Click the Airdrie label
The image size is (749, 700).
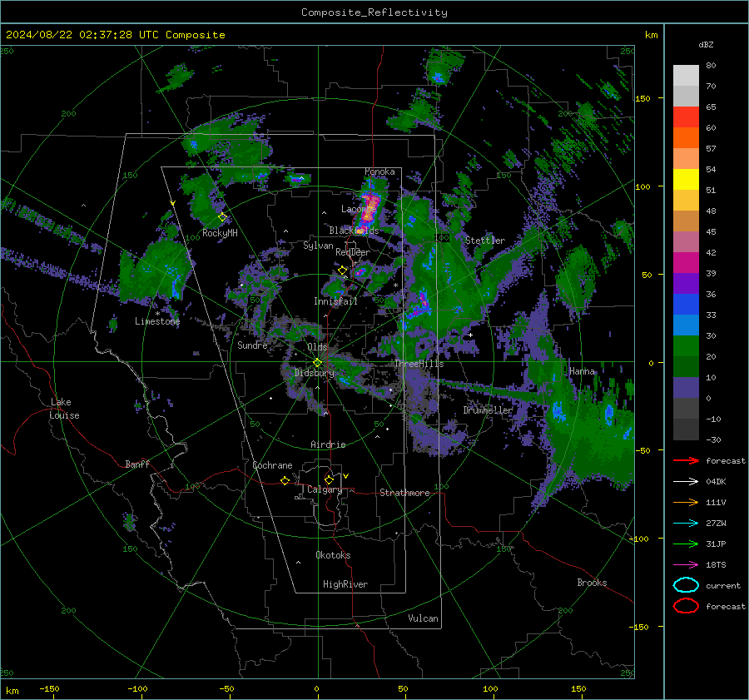click(328, 444)
